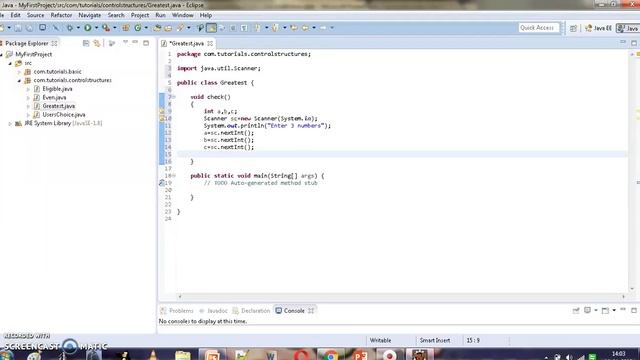Open the Window menu

[x=182, y=15]
